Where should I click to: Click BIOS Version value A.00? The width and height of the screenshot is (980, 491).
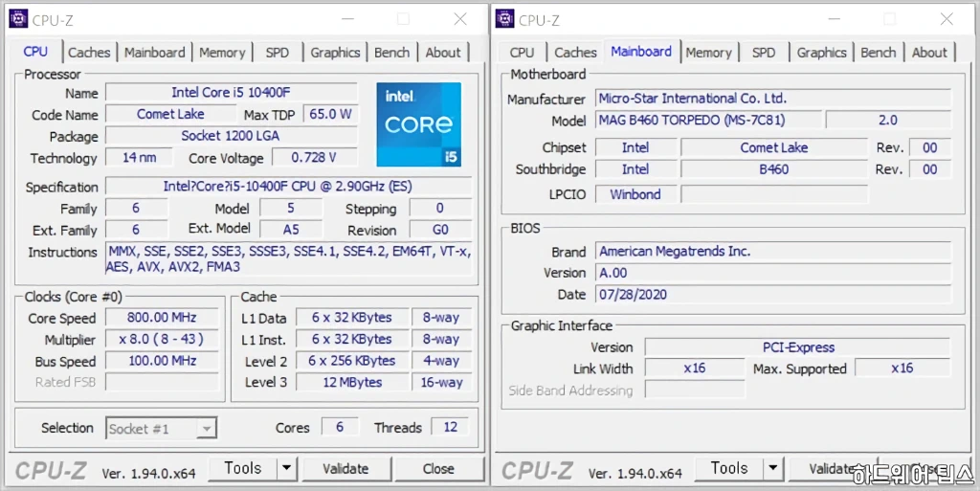tap(773, 273)
